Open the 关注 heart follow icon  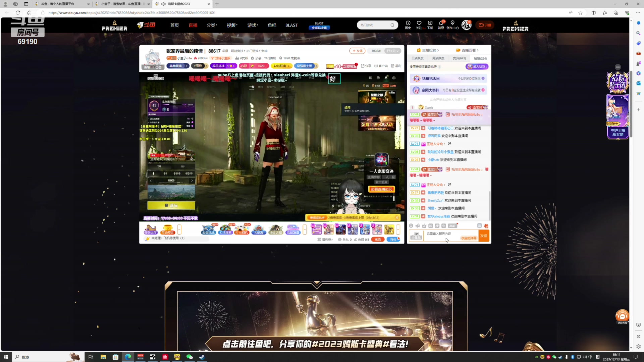[x=419, y=25]
